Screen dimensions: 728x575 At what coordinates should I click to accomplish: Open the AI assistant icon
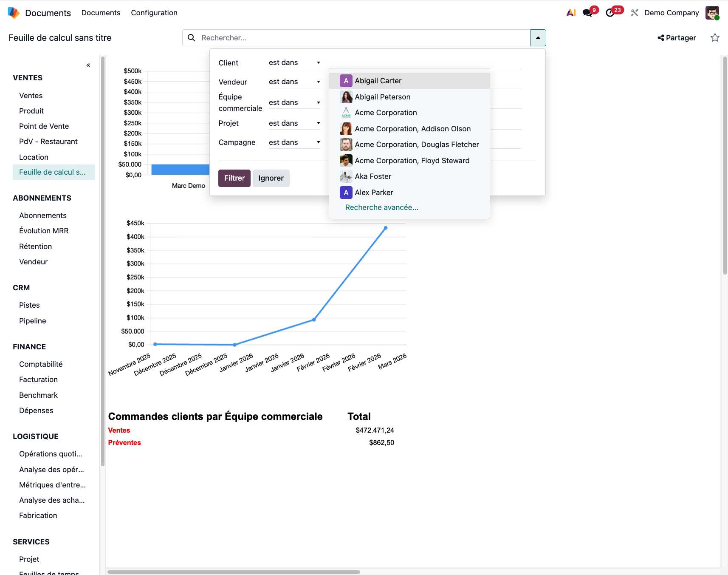point(571,13)
